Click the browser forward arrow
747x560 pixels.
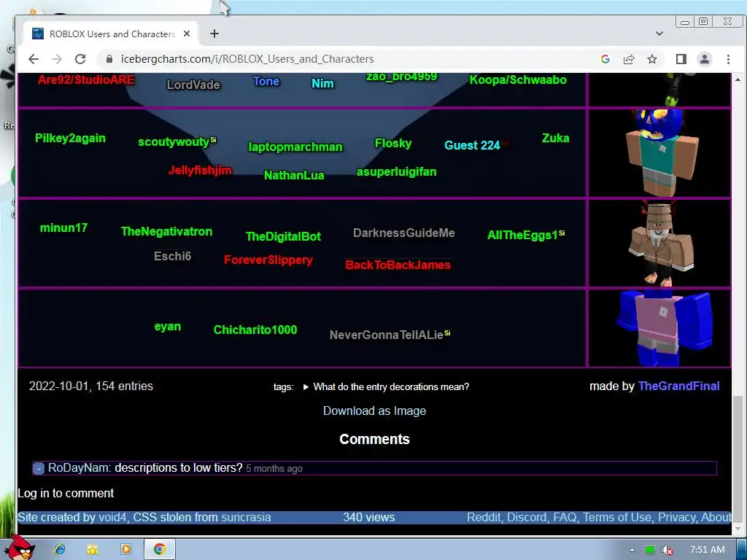click(57, 59)
